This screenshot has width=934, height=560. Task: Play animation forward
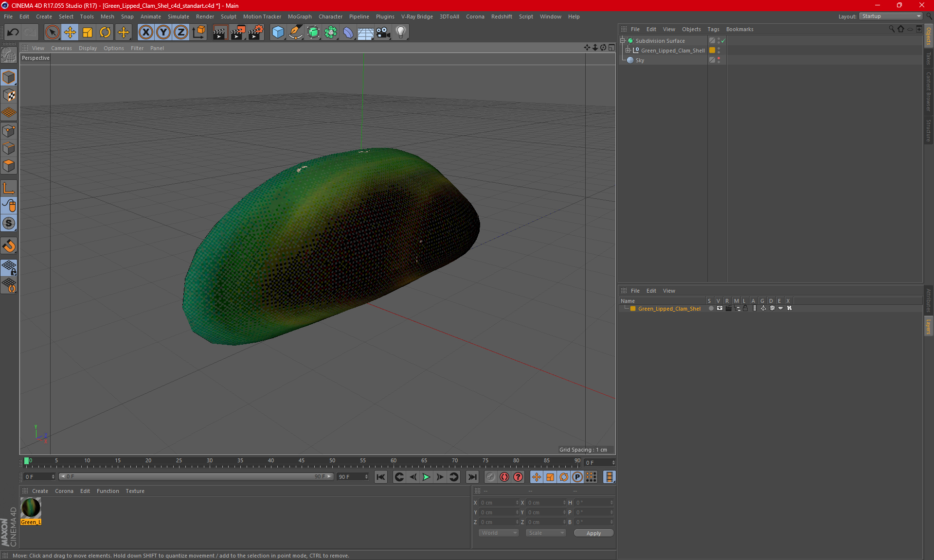[x=426, y=477]
